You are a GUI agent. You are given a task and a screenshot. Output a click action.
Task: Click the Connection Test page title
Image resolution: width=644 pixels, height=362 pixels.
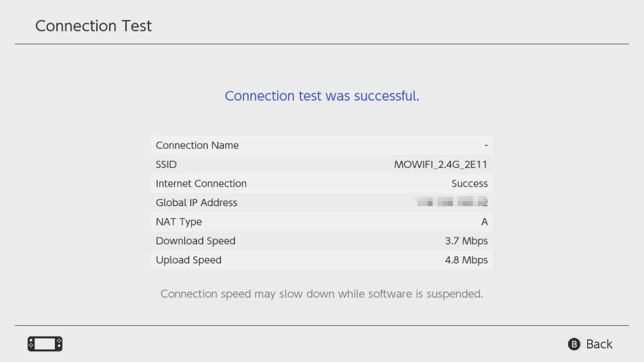pos(94,26)
